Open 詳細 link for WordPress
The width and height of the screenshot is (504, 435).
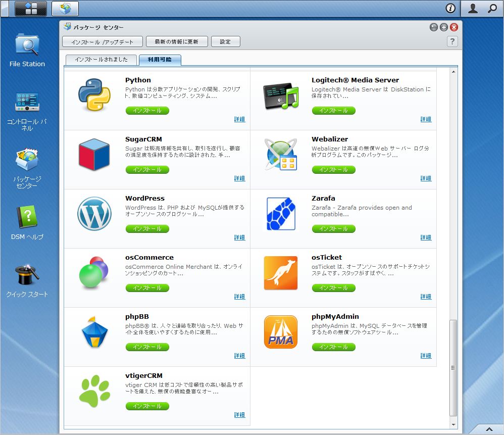(239, 237)
